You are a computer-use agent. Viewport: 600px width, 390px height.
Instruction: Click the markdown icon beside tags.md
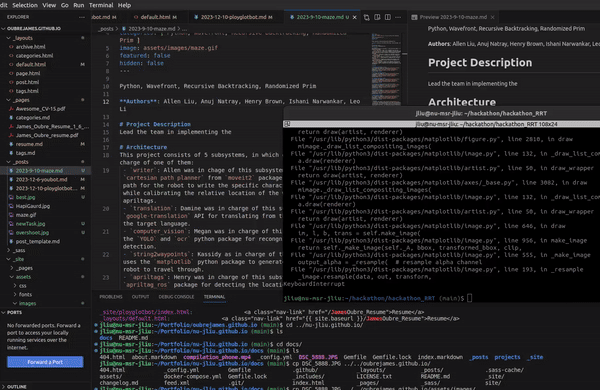tap(11, 153)
